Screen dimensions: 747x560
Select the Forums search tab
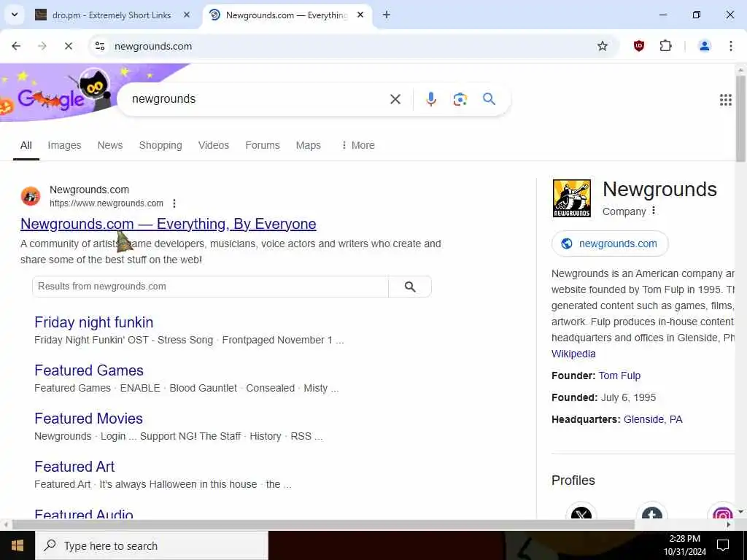point(263,145)
